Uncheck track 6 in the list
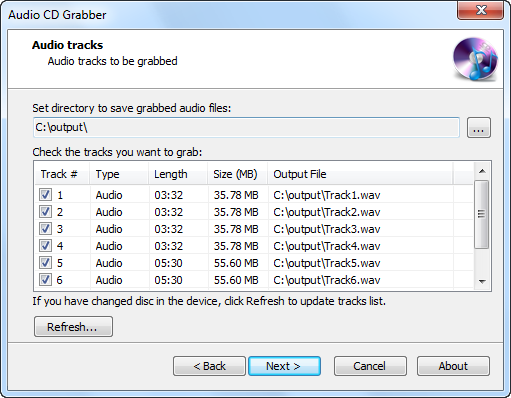 coord(45,279)
